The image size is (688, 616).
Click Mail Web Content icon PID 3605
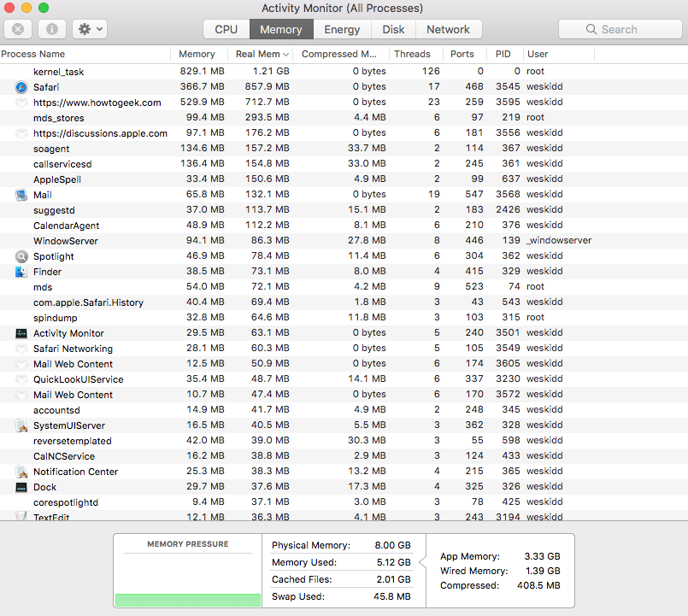point(21,364)
